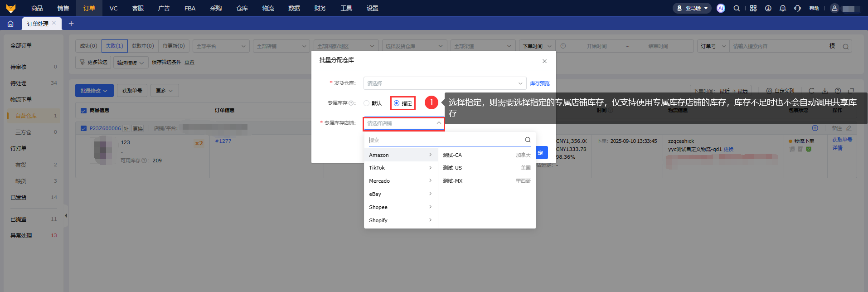This screenshot has height=292, width=868.
Task: Click search icon in store dropdown
Action: point(528,140)
